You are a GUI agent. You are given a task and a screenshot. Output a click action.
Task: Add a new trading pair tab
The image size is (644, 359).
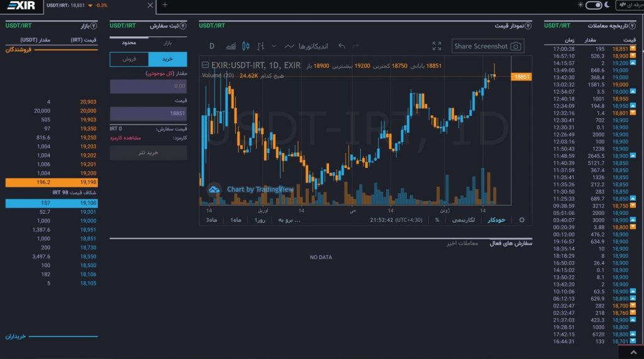tap(165, 5)
